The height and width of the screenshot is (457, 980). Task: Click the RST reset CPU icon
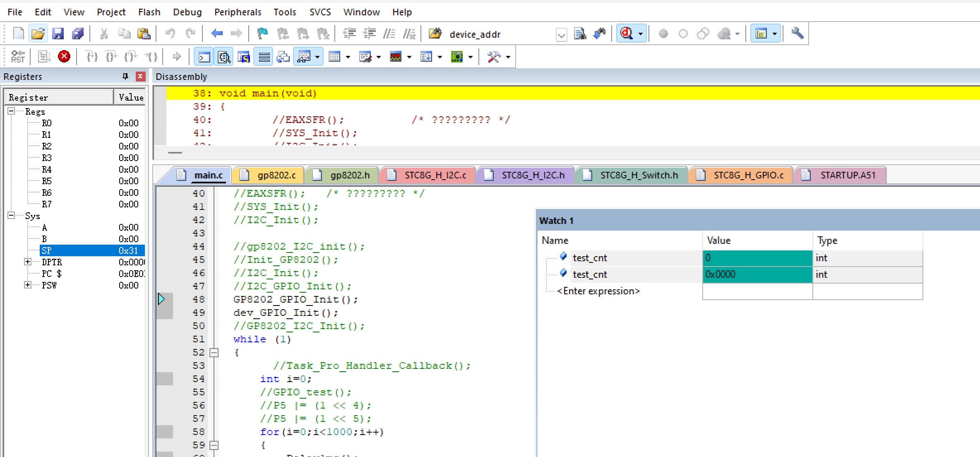(18, 57)
